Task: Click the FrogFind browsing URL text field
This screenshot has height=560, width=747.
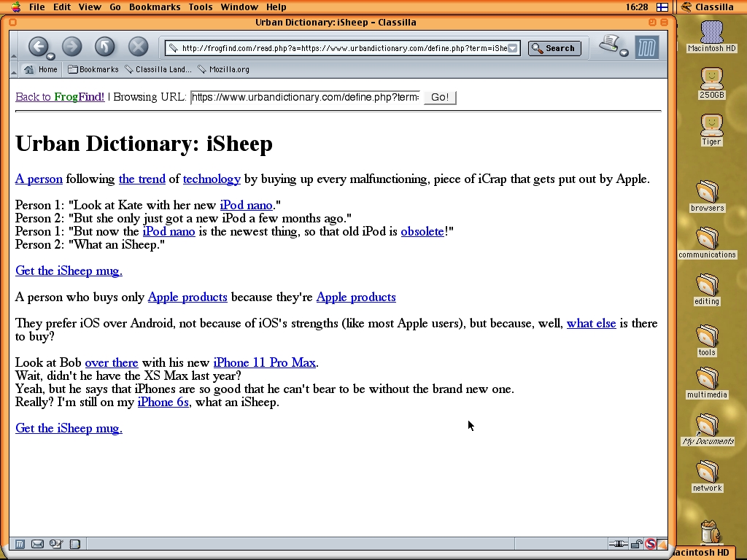Action: [305, 97]
